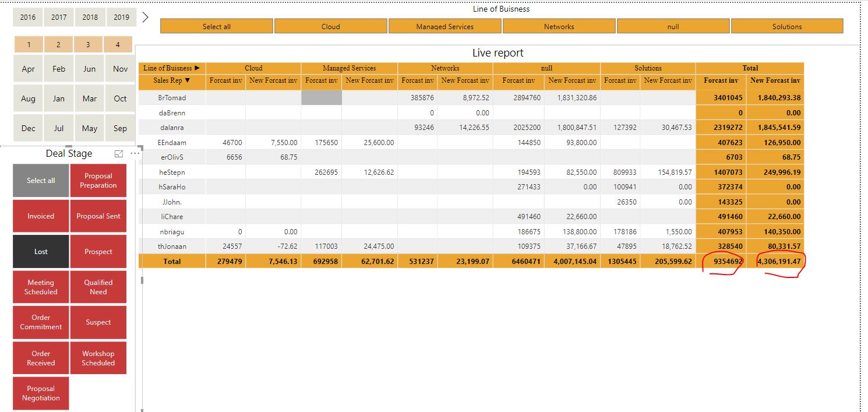Select Order Received deal stage

[41, 358]
